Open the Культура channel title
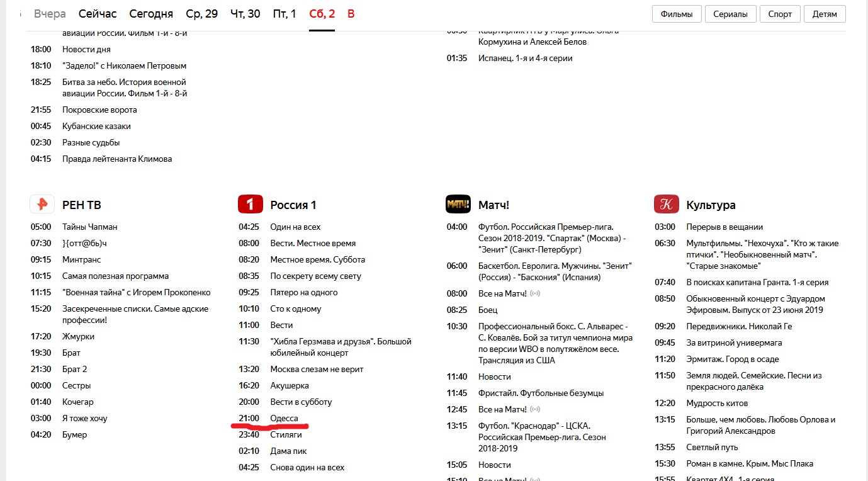This screenshot has width=868, height=481. tap(711, 205)
